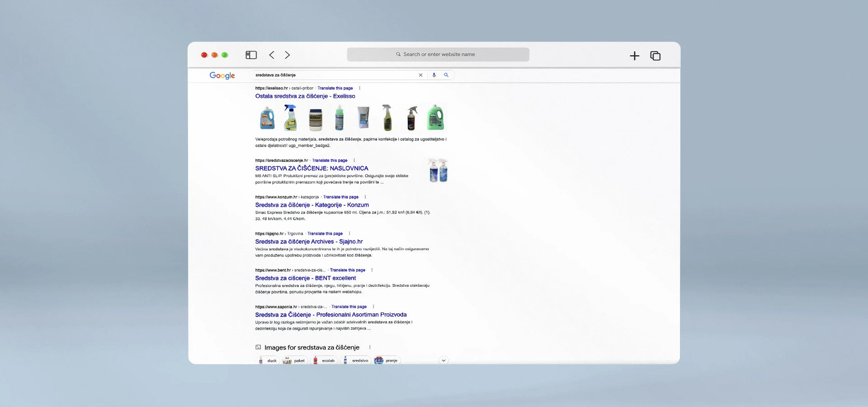The image size is (868, 407).
Task: Open the blue detergent bottle thumbnail
Action: tap(267, 118)
